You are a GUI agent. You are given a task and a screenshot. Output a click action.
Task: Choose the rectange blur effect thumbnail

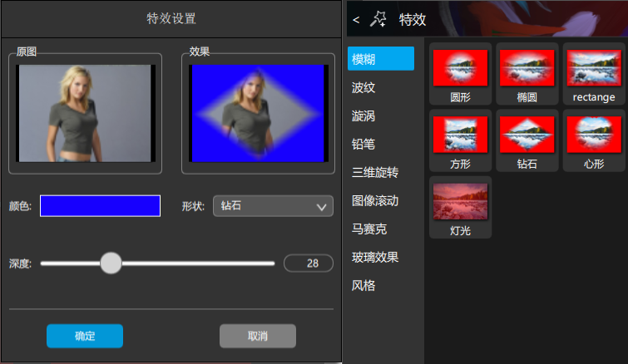coord(593,68)
